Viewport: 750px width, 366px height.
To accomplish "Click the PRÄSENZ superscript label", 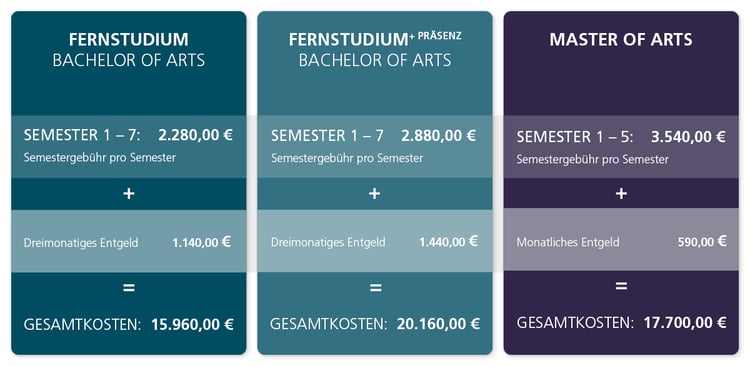I will click(x=440, y=36).
